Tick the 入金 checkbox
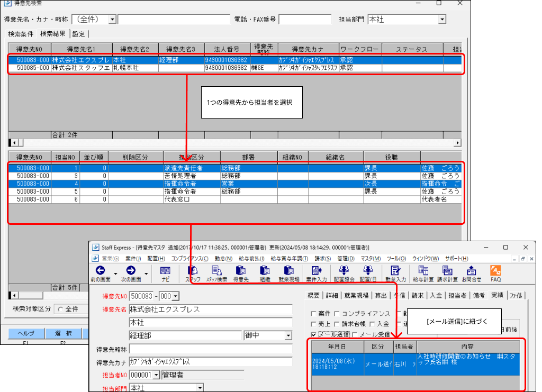 point(372,324)
